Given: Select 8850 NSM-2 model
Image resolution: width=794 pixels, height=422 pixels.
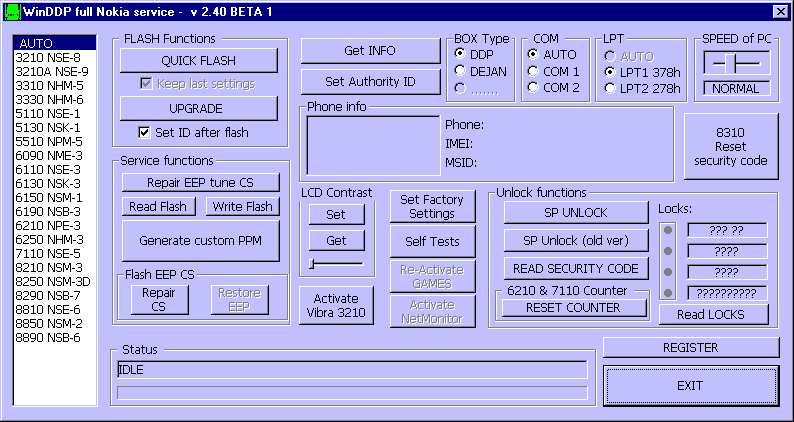Looking at the screenshot, I should pyautogui.click(x=55, y=323).
